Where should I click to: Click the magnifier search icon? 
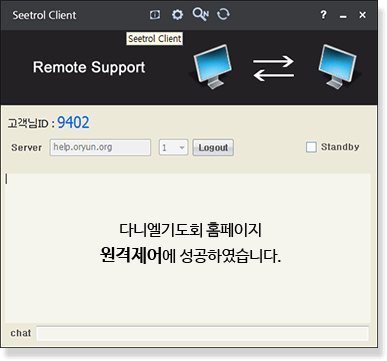tap(201, 14)
